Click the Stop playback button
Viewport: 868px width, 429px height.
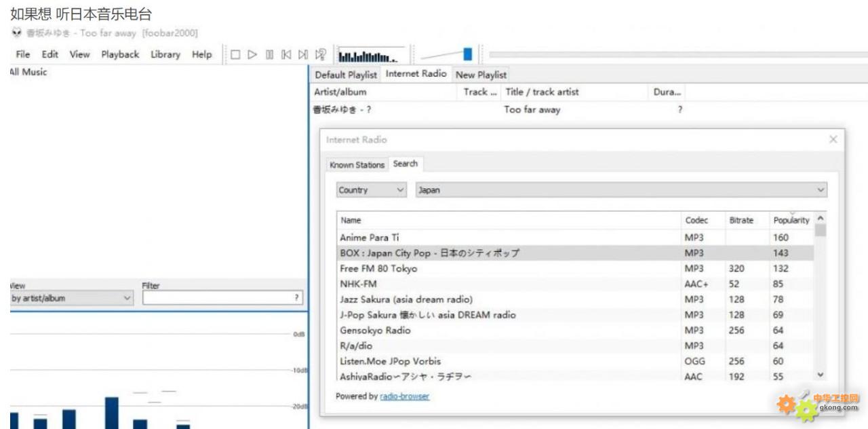coord(235,55)
